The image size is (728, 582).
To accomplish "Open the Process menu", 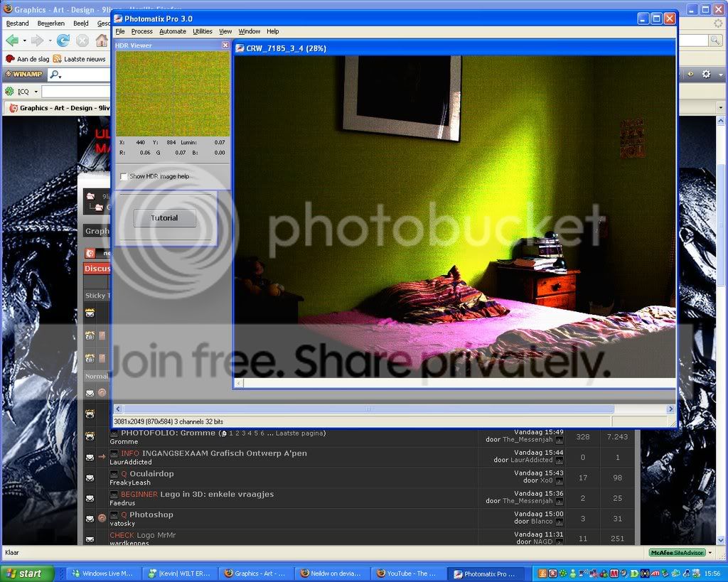I will tap(141, 31).
